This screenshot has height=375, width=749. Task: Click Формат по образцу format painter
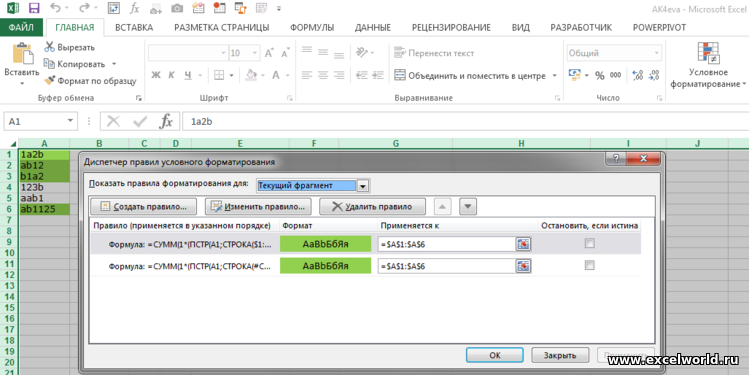tap(90, 81)
